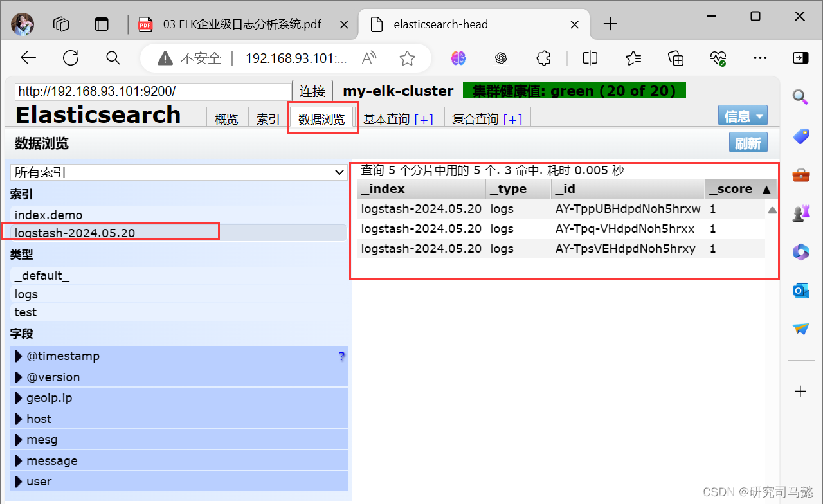
Task: Sort by the _type column header
Action: pos(519,188)
